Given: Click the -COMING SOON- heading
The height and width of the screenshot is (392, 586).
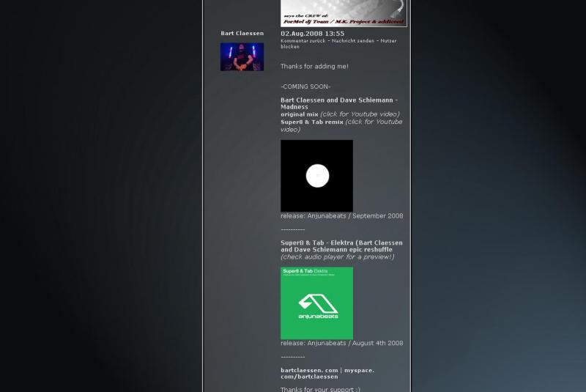Looking at the screenshot, I should point(305,86).
